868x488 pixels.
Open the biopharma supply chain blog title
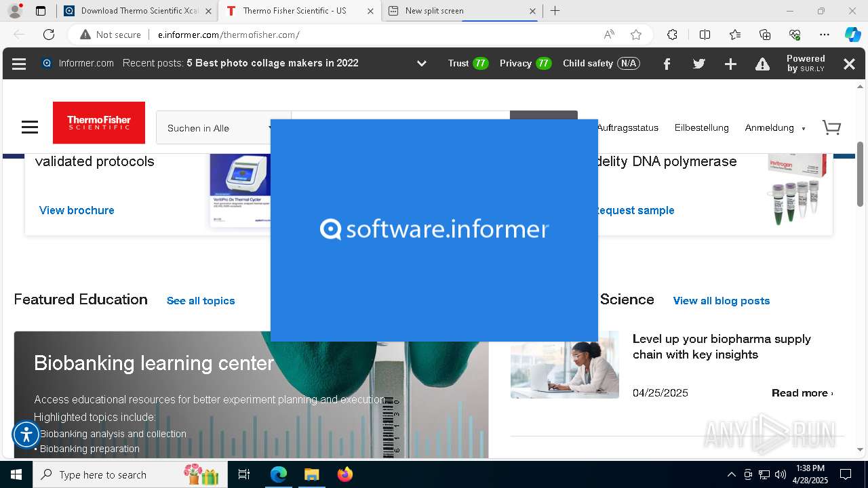(722, 346)
